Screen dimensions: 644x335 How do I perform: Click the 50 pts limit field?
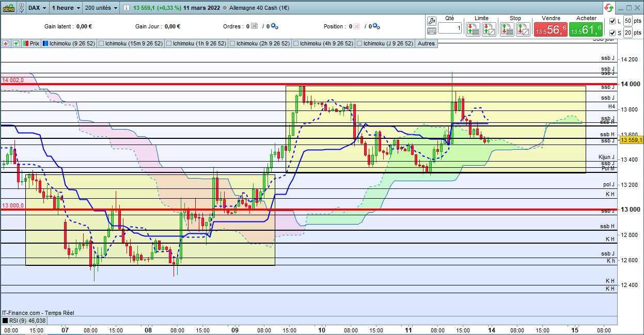tap(628, 21)
